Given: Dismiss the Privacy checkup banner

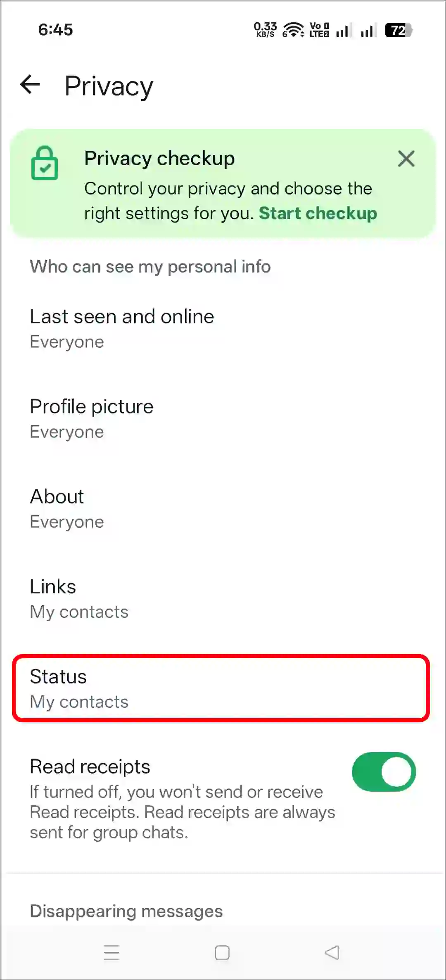Looking at the screenshot, I should 406,159.
